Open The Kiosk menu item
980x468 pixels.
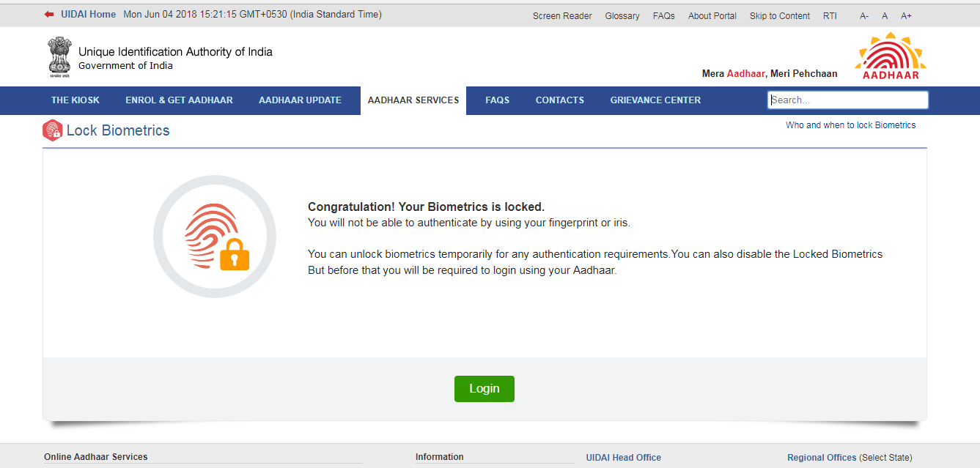click(x=75, y=100)
